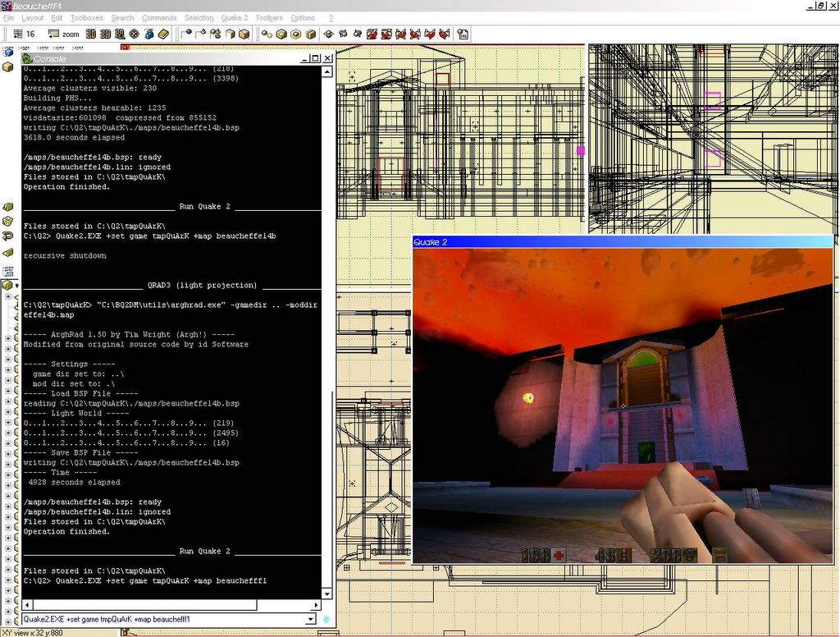This screenshot has height=637, width=840.
Task: Open the Toolbars menu
Action: [x=269, y=18]
